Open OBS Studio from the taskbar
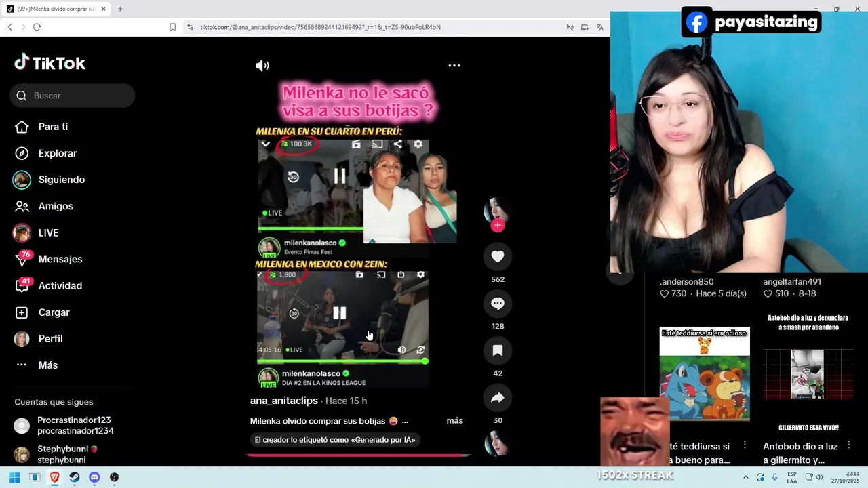Viewport: 868px width, 488px height. click(115, 477)
